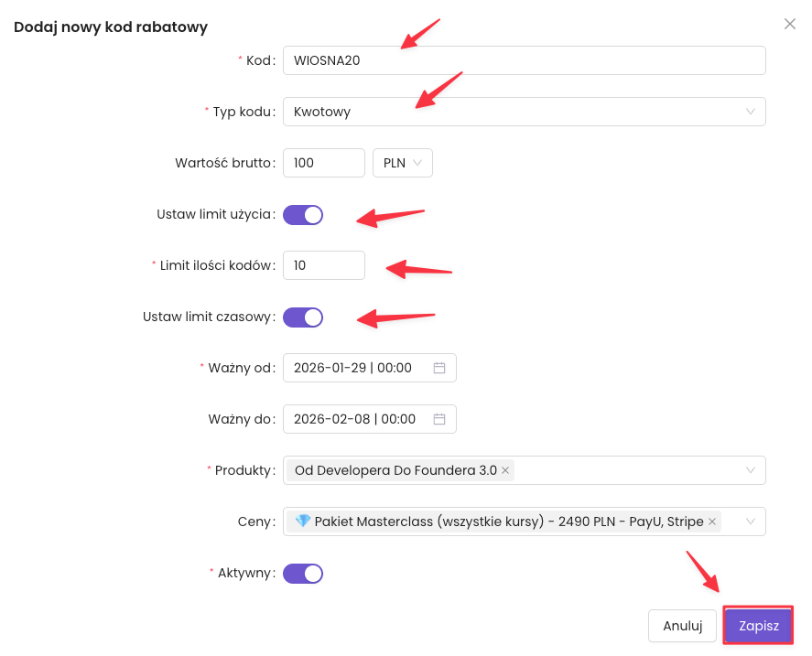Expand the Typ kodu dropdown
Image resolution: width=812 pixels, height=656 pixels.
click(750, 112)
